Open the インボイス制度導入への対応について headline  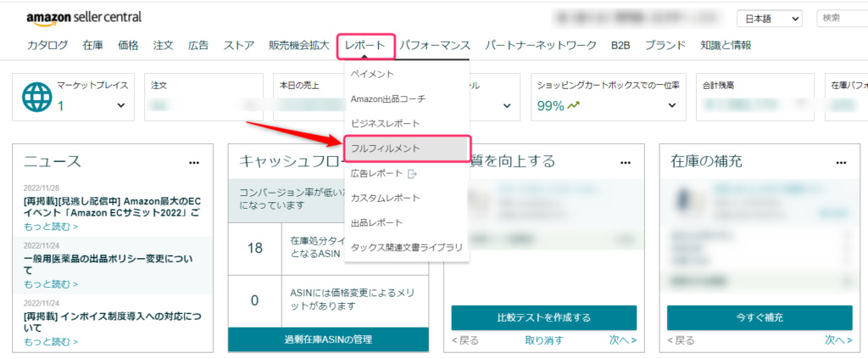[111, 323]
